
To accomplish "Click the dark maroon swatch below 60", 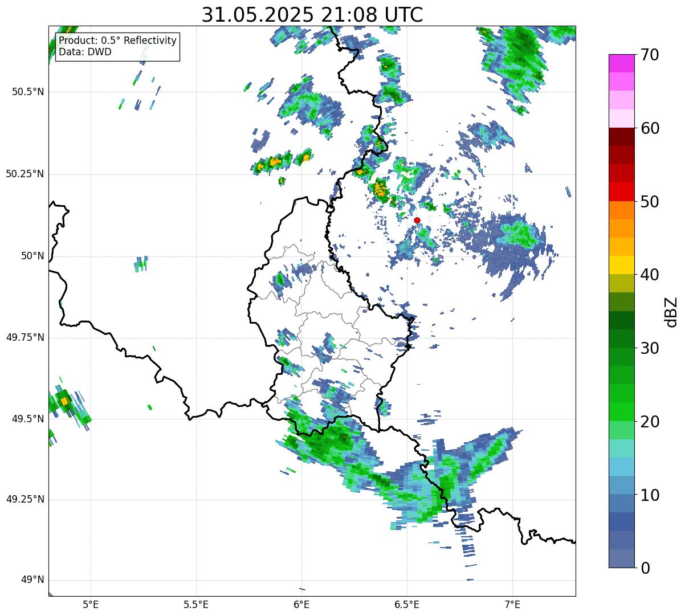I will pyautogui.click(x=621, y=137).
